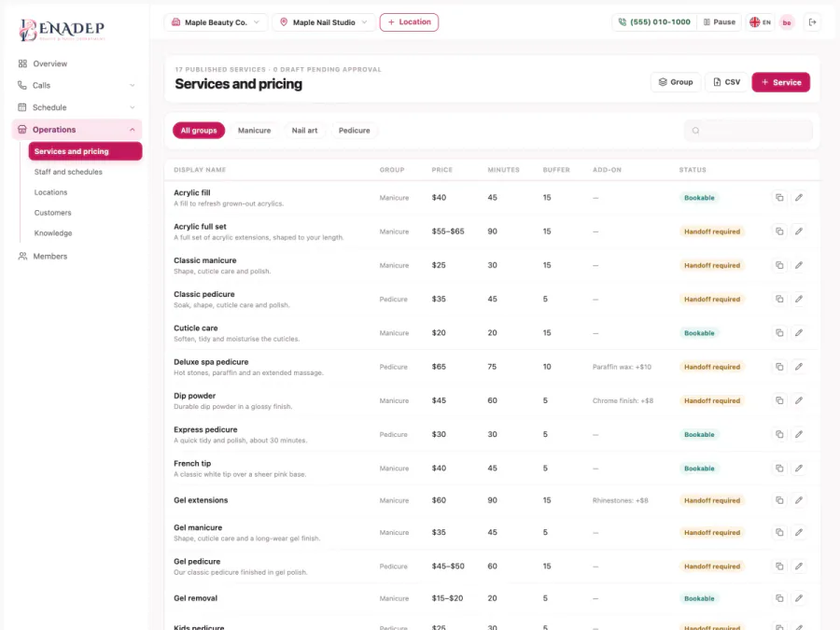Filter services by Pedicure group

(354, 130)
